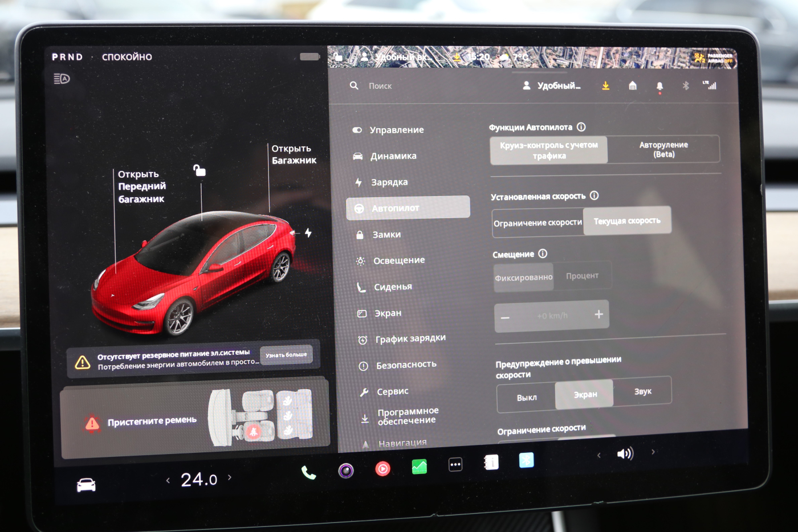Image resolution: width=798 pixels, height=532 pixels.
Task: Open the Освещение settings tab
Action: point(398,260)
